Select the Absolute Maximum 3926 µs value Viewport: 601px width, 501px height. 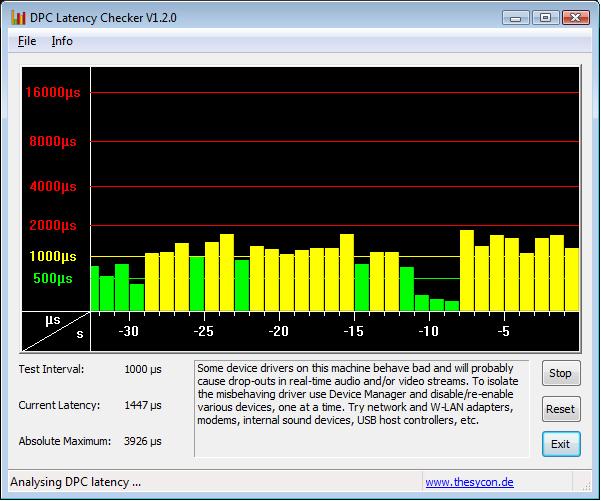click(143, 441)
